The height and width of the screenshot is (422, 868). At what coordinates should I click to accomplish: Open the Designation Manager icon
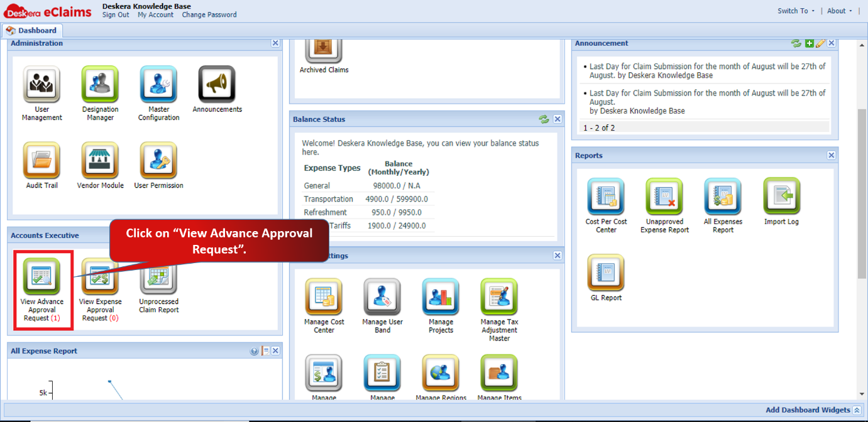(x=100, y=84)
